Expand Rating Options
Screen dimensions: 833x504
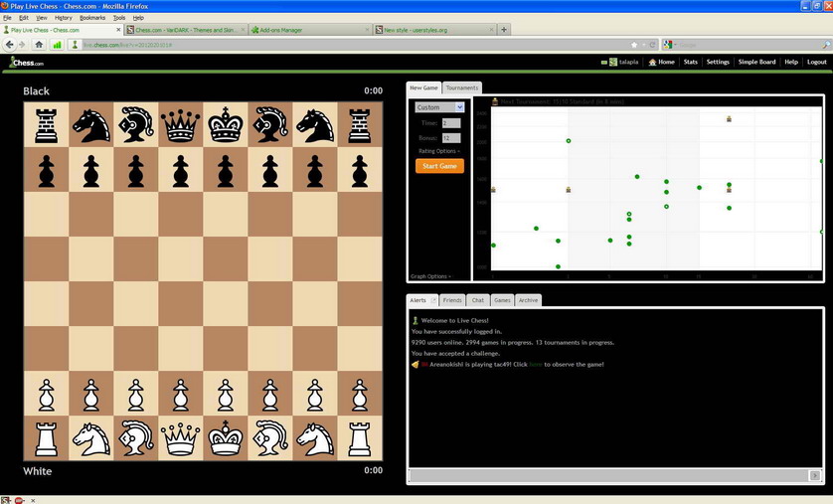[438, 151]
